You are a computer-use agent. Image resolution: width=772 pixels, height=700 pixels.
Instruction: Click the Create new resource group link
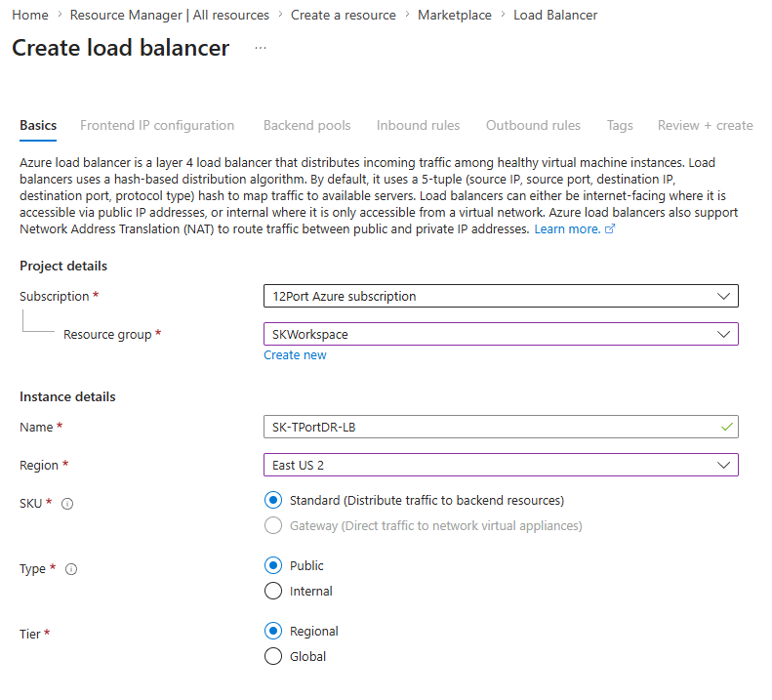[x=295, y=355]
